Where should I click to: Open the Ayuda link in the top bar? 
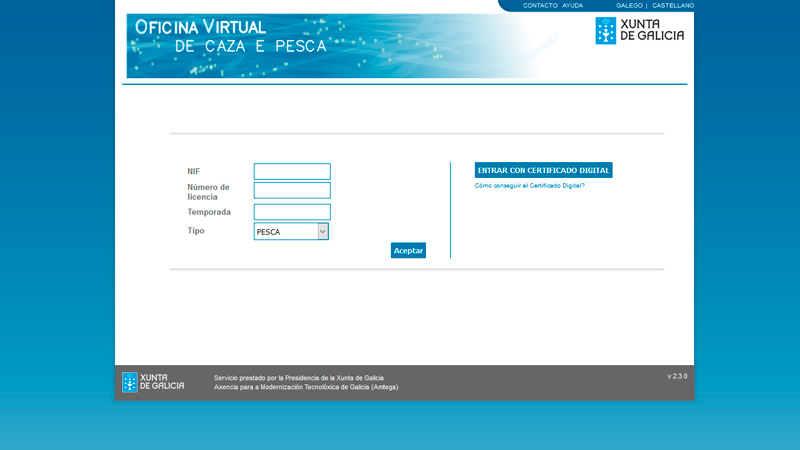coord(572,5)
